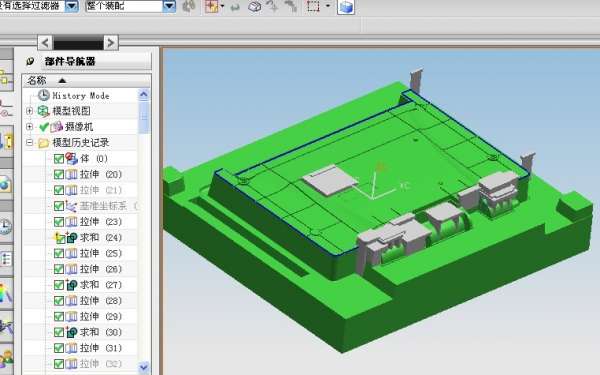Click the blue shaded cube rendering icon

tap(346, 7)
